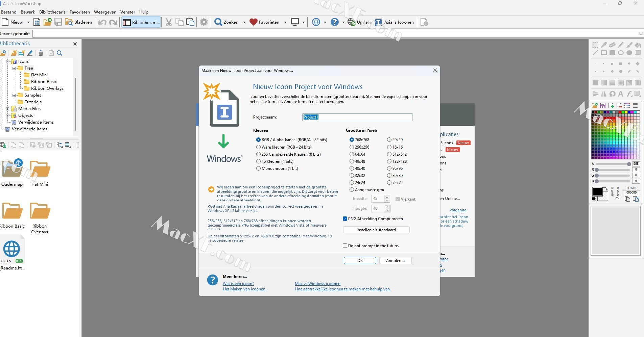Click the Redo arrow icon
Screen dimensions: 644x337
click(113, 22)
